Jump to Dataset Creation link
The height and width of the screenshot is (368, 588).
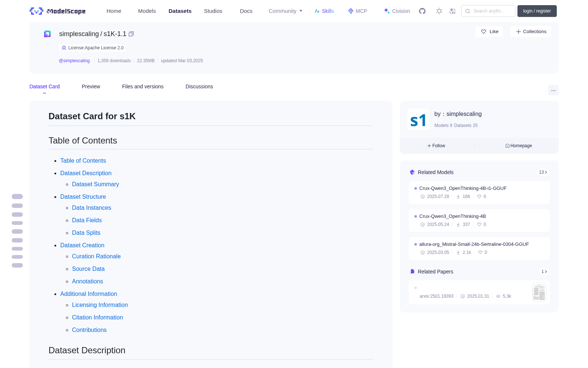click(82, 245)
